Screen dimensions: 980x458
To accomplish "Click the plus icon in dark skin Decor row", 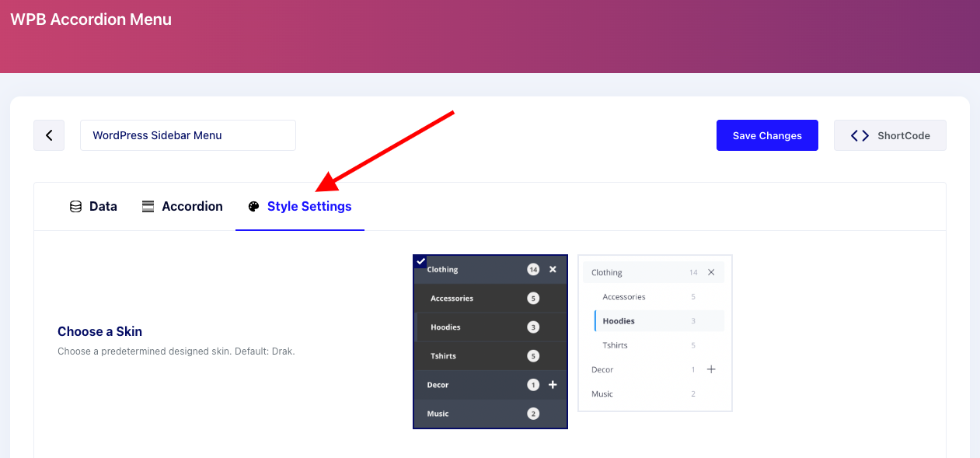I will click(x=553, y=385).
